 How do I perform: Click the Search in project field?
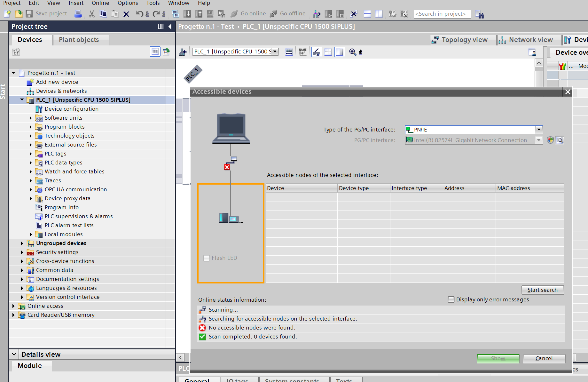click(442, 14)
